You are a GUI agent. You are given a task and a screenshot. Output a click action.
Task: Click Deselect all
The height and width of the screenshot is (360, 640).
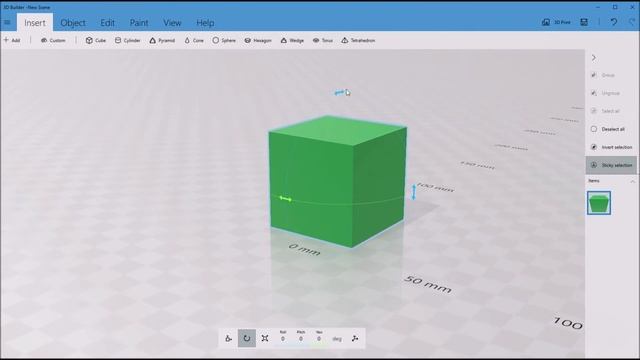click(608, 129)
